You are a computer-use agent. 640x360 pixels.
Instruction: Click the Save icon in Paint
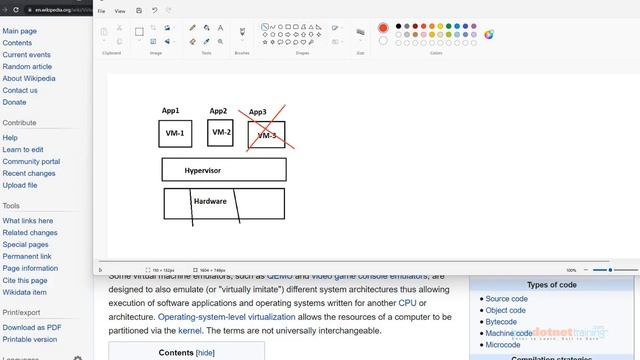pos(139,11)
